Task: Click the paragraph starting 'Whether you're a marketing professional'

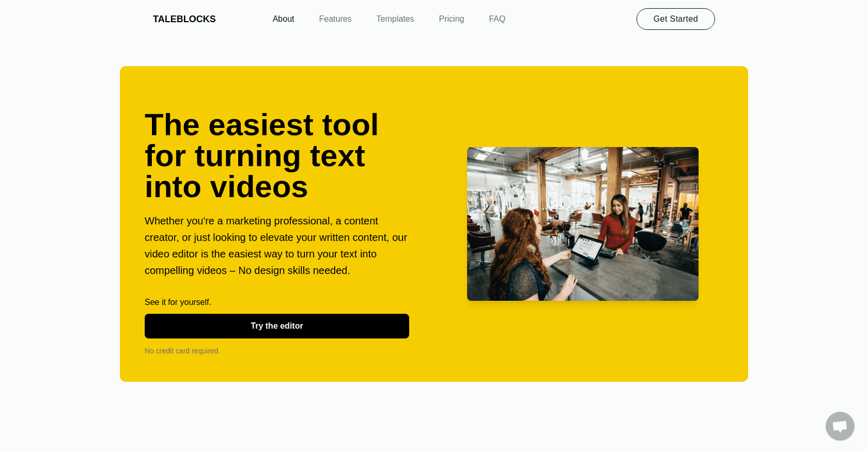Action: coord(276,246)
